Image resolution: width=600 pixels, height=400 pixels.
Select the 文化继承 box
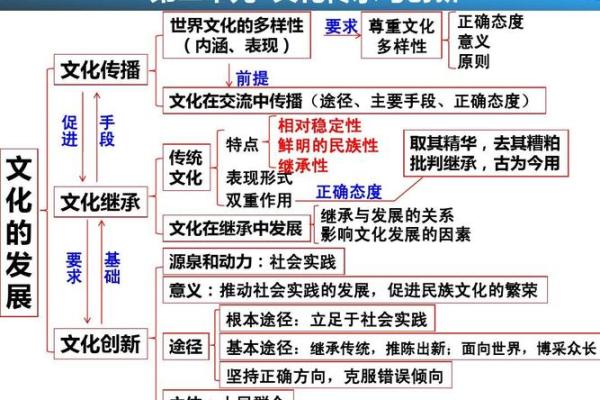point(101,202)
